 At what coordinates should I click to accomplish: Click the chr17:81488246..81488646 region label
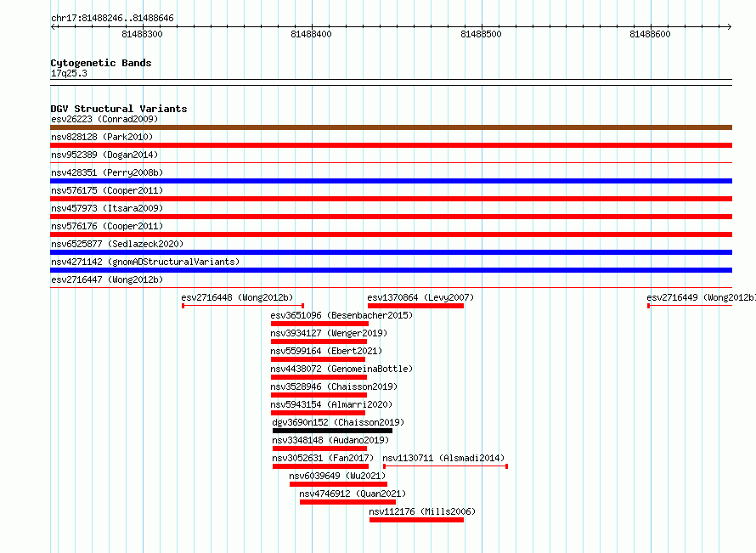[x=112, y=19]
